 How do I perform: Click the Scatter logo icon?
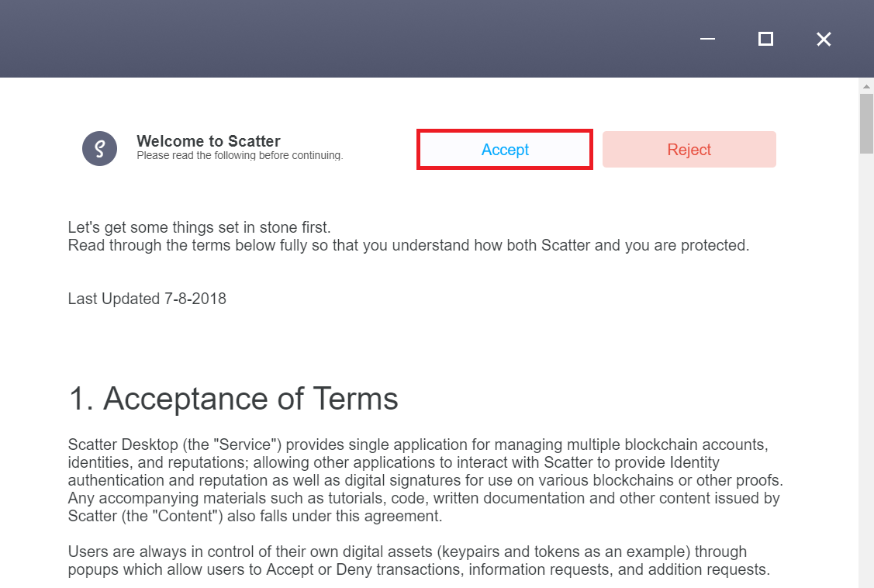100,149
